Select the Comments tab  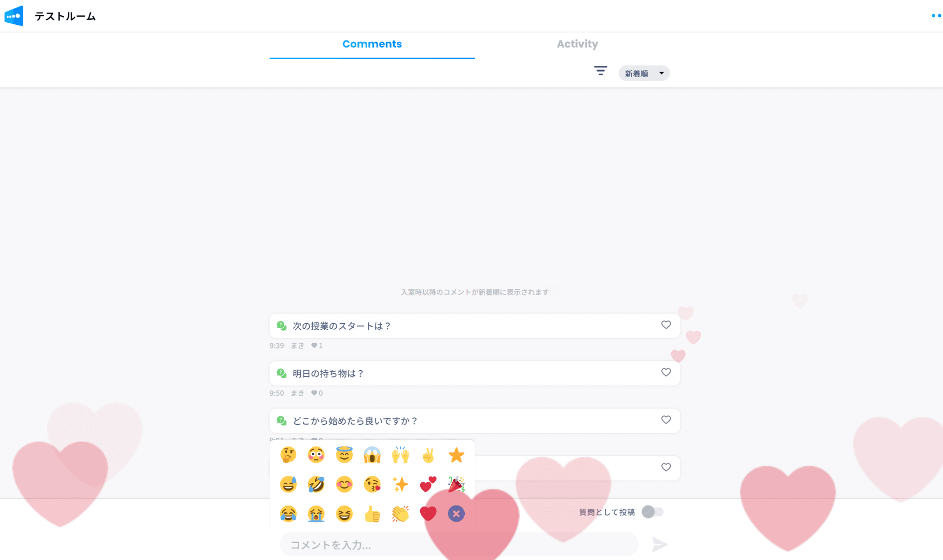click(x=372, y=44)
